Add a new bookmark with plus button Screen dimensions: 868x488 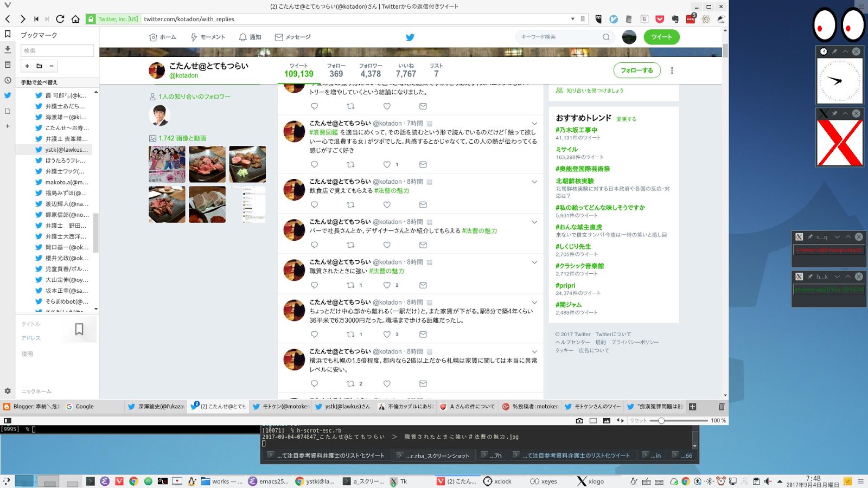(x=27, y=66)
